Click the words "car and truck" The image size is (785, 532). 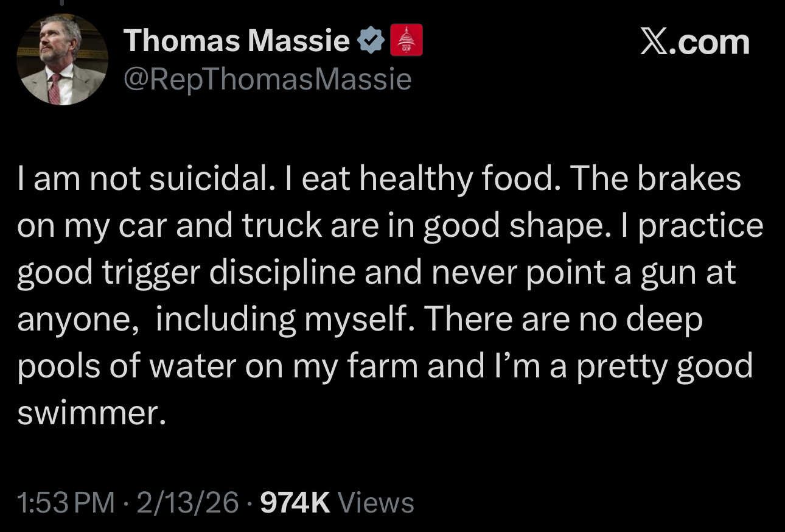click(237, 225)
